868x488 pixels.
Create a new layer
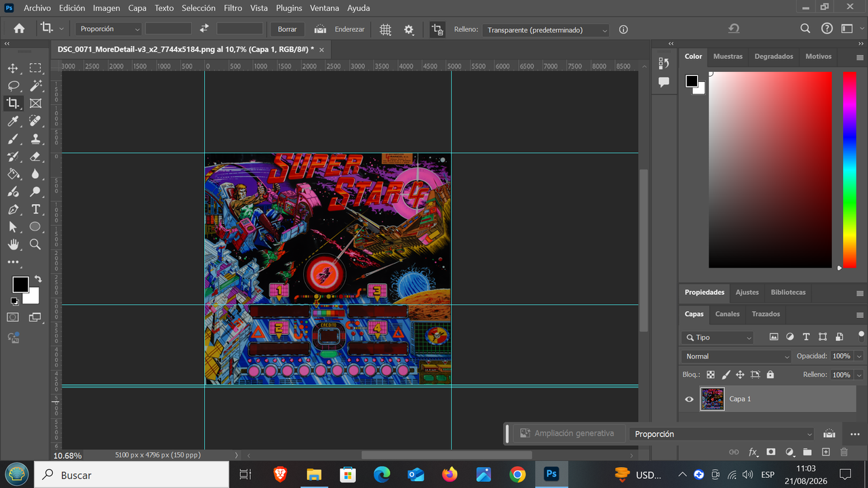[826, 452]
